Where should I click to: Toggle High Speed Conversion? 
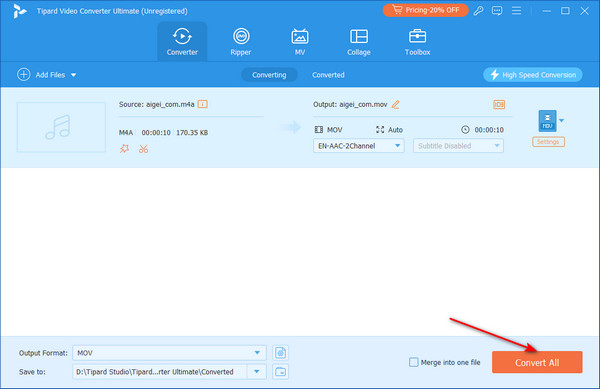click(533, 75)
